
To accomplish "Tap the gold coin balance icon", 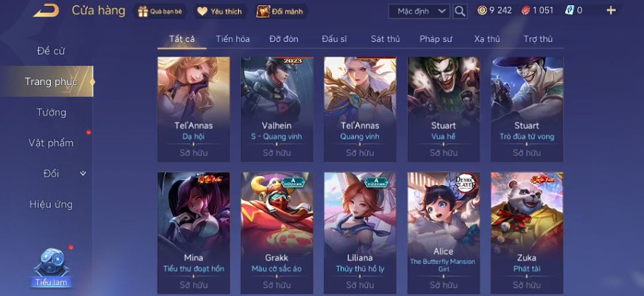I will point(482,11).
